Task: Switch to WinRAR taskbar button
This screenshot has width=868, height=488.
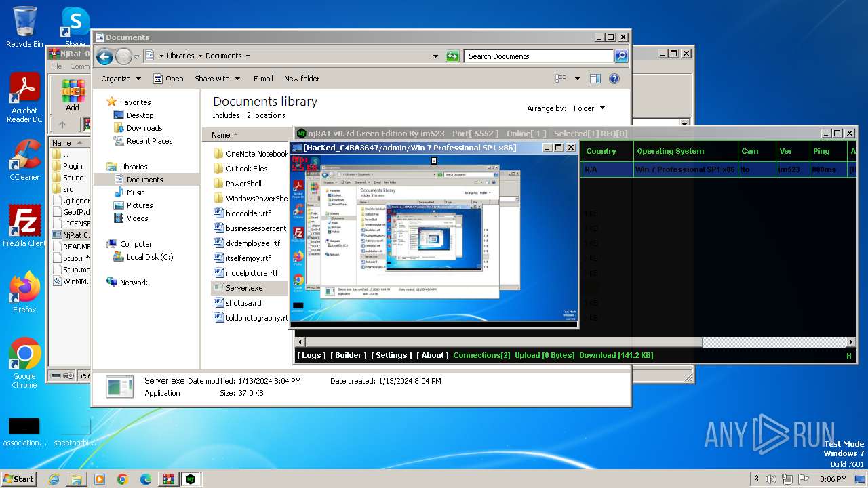Action: coord(168,479)
